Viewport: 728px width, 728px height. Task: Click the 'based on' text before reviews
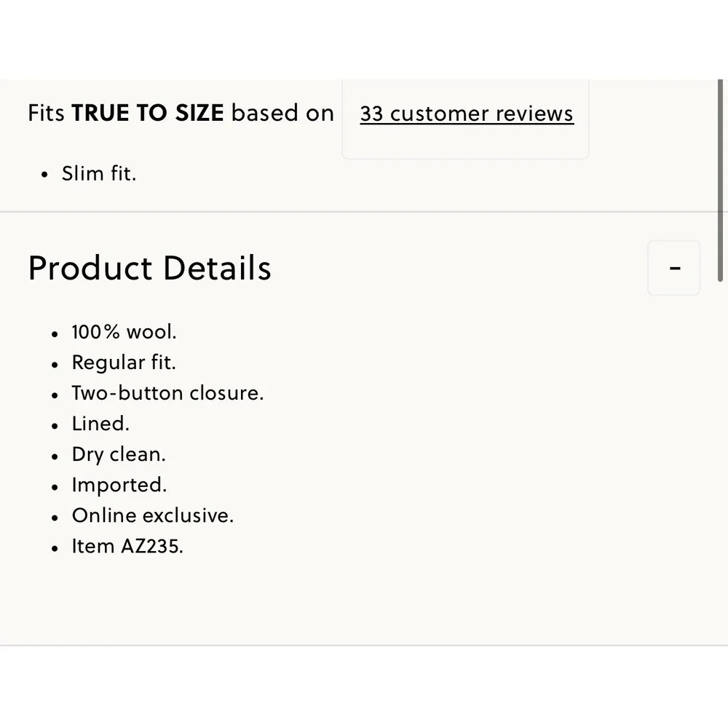click(x=282, y=113)
